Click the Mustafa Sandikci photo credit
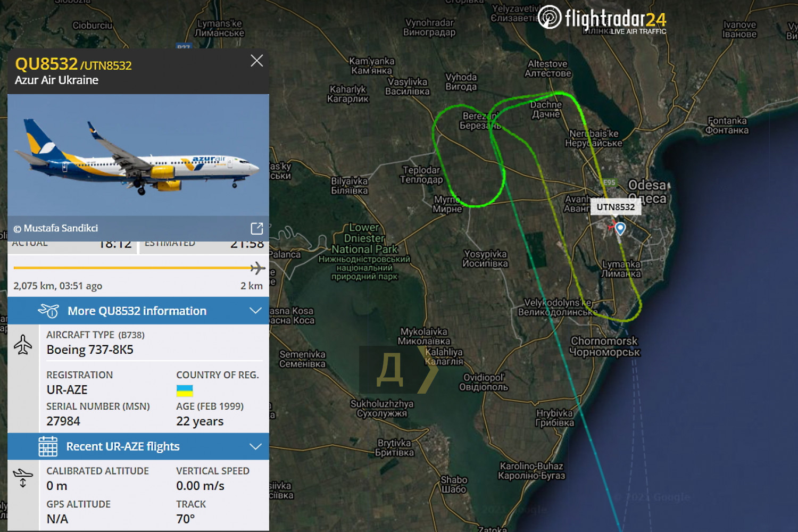The width and height of the screenshot is (798, 532). (56, 228)
